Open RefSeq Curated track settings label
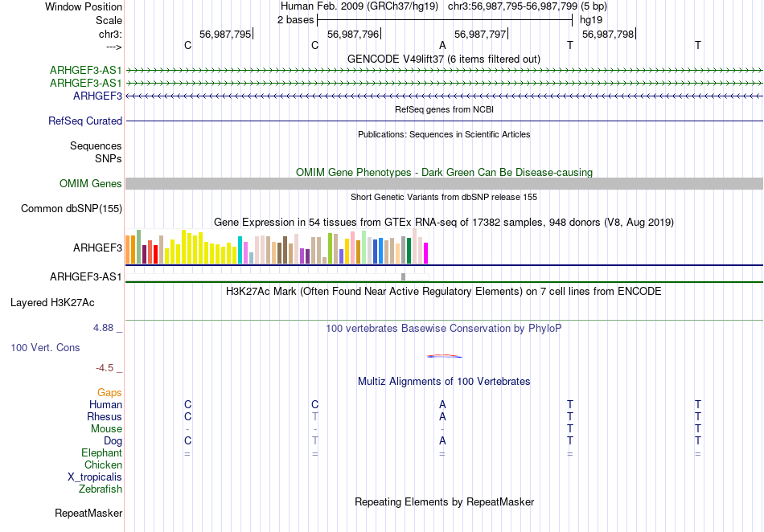The height and width of the screenshot is (532, 764). pyautogui.click(x=84, y=121)
